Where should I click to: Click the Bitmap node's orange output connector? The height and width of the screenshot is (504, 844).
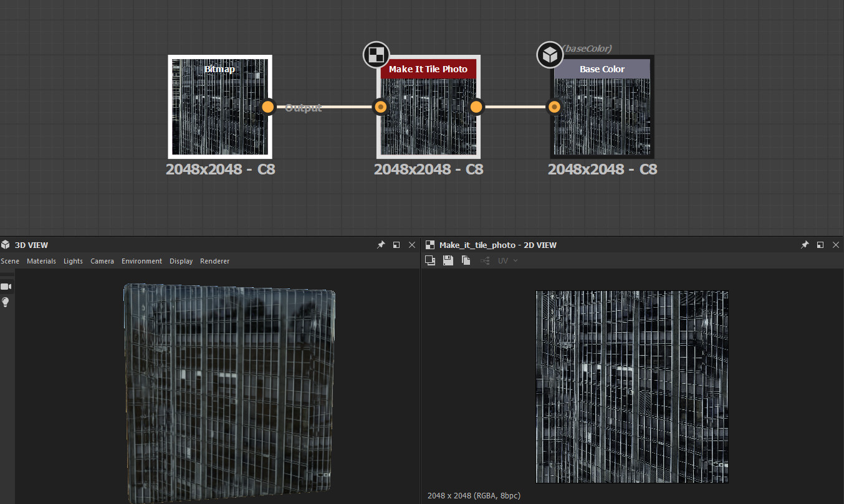(267, 107)
